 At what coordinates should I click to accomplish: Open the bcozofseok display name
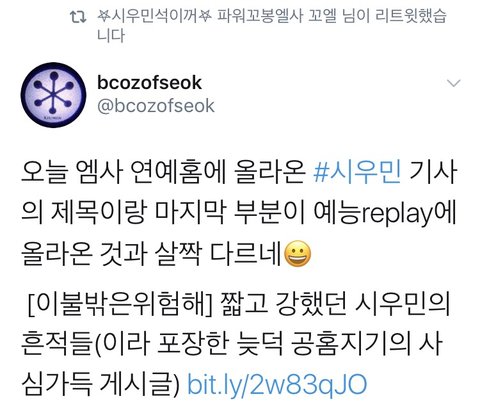pos(150,83)
